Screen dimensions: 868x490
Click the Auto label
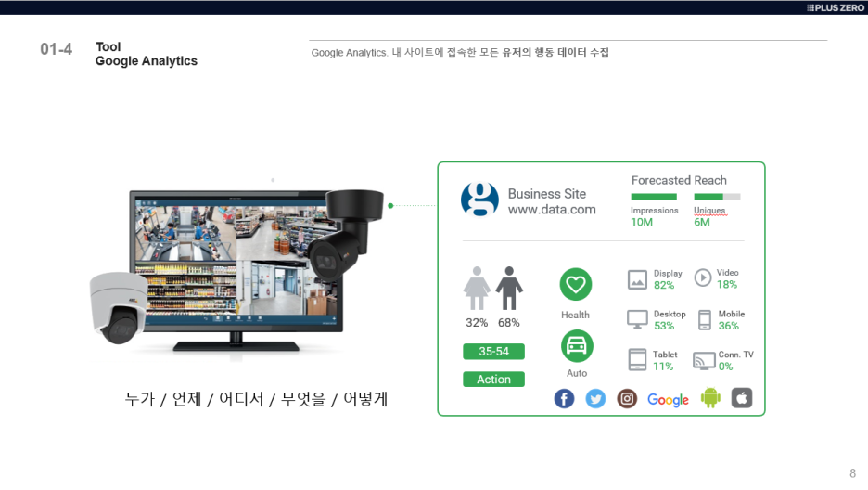pyautogui.click(x=576, y=373)
